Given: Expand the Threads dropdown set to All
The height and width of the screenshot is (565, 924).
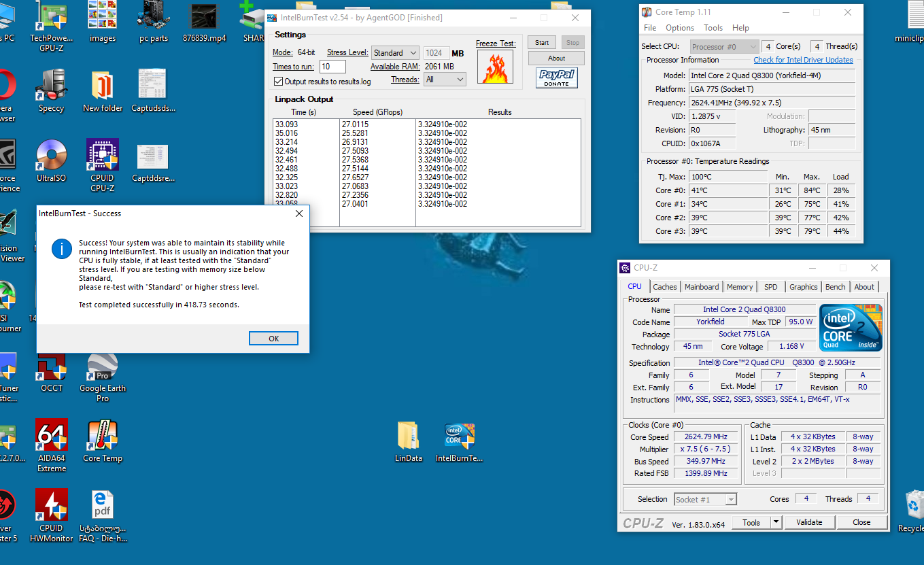Looking at the screenshot, I should 445,80.
